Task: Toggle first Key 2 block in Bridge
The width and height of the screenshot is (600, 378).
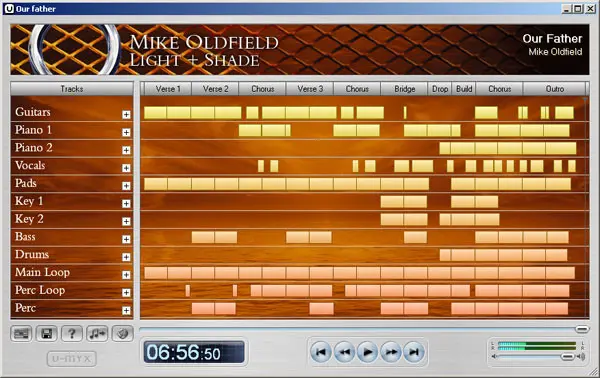Action: coord(392,220)
